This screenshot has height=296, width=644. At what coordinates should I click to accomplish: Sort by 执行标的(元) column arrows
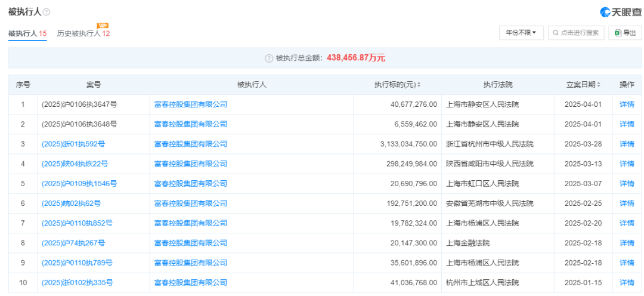pyautogui.click(x=419, y=85)
